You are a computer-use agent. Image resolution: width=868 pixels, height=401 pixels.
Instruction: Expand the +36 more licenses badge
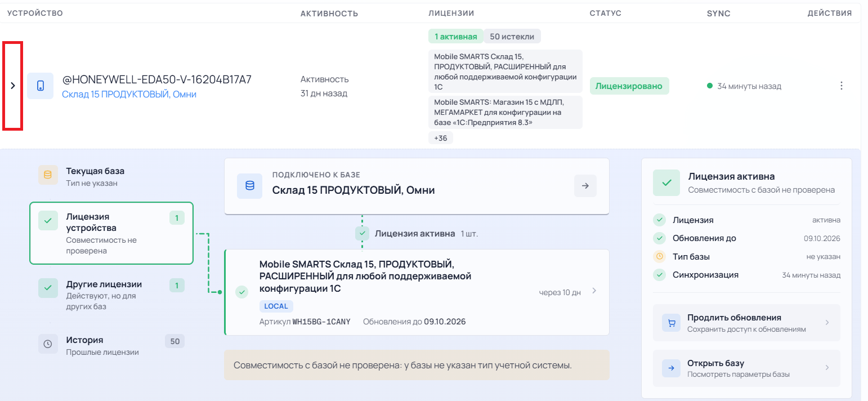pyautogui.click(x=441, y=138)
